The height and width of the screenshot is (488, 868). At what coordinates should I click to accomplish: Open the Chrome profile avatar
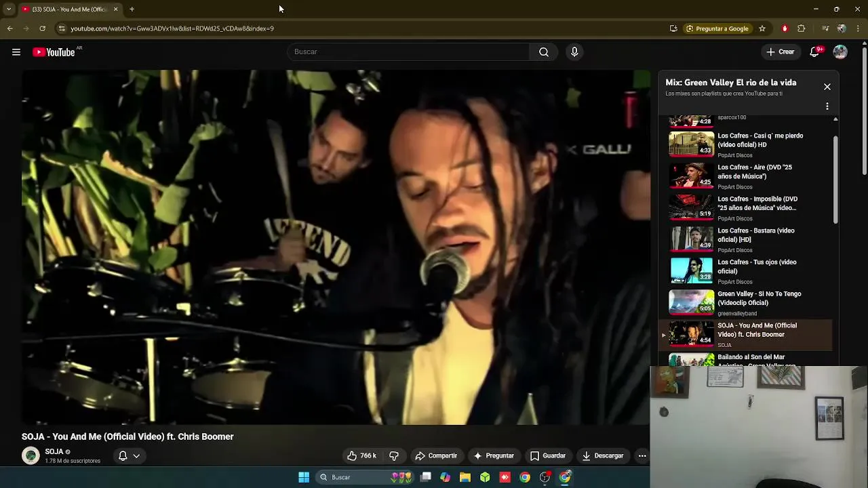point(842,28)
